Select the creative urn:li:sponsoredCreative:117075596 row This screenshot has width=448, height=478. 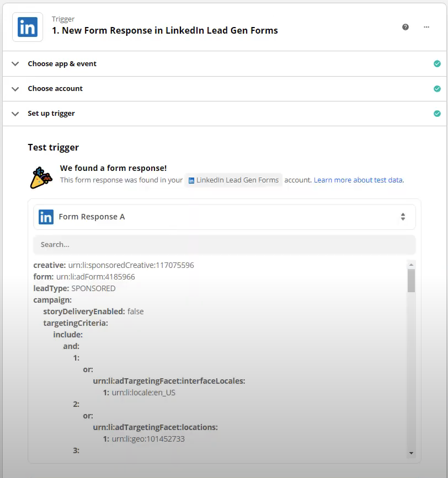114,265
